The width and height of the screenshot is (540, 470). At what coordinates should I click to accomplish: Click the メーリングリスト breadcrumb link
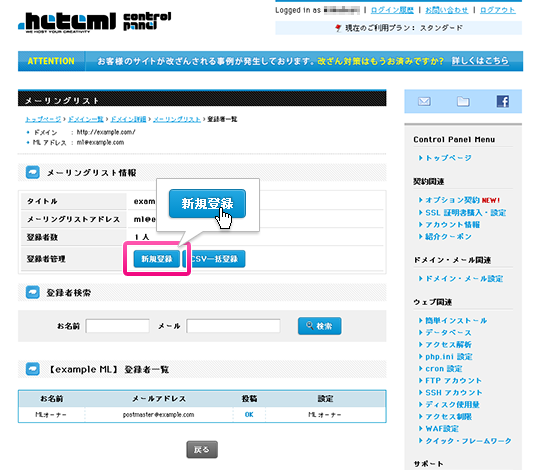click(177, 119)
